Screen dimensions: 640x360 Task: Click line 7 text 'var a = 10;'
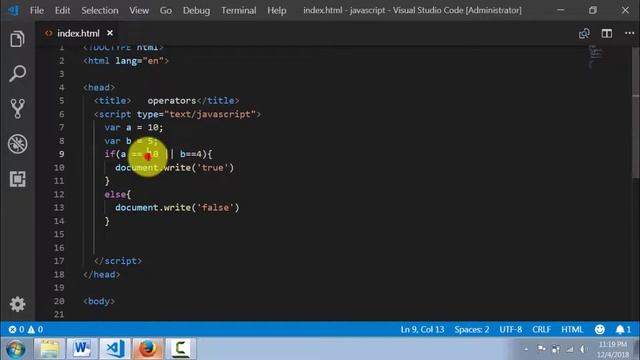coord(133,127)
